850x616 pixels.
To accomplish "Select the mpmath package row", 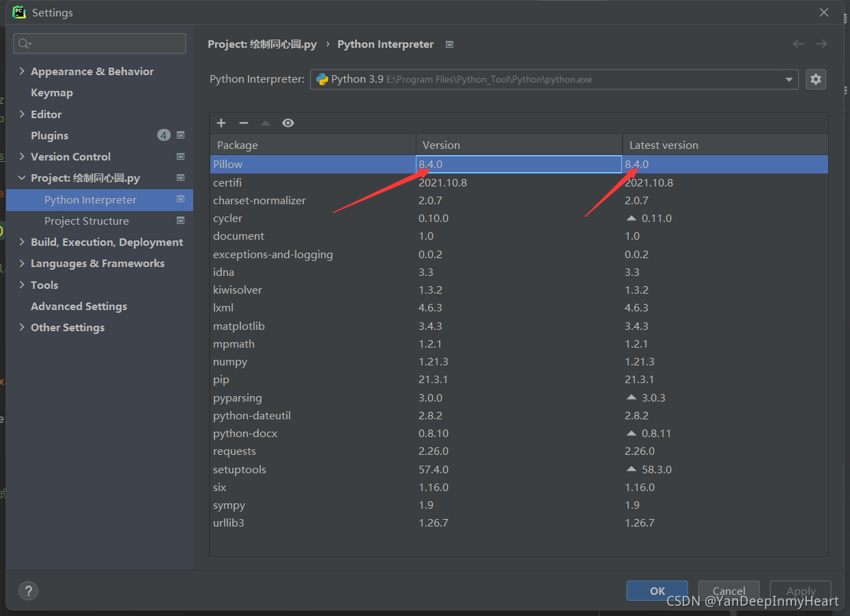I will [x=519, y=344].
